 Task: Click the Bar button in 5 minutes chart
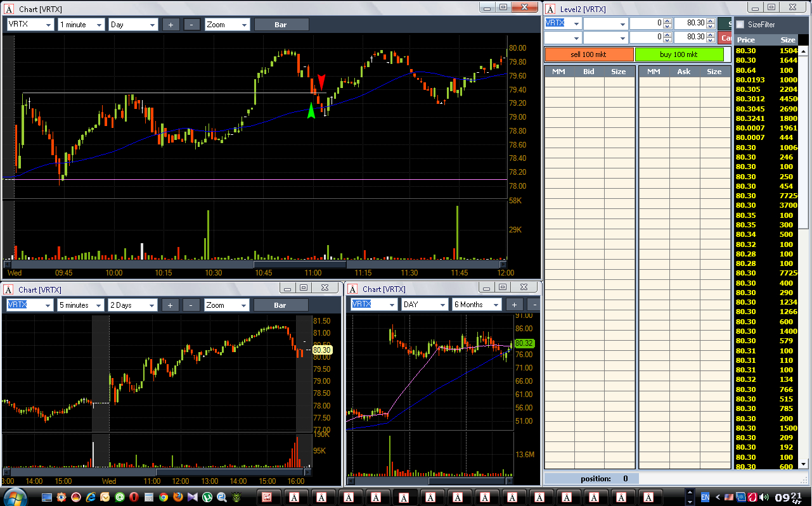(x=281, y=305)
